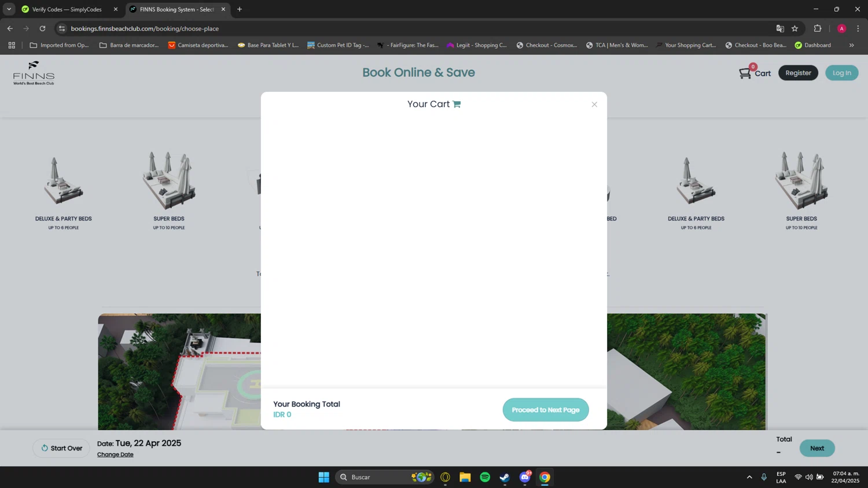Image resolution: width=868 pixels, height=488 pixels.
Task: Open Barra de marcador... bookmark folder
Action: [x=129, y=45]
